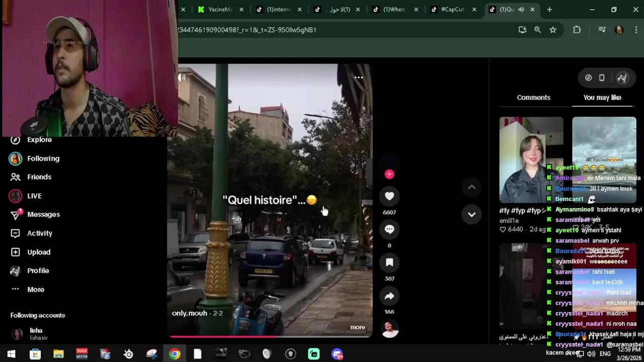Open Messages in the sidebar

coord(35,214)
